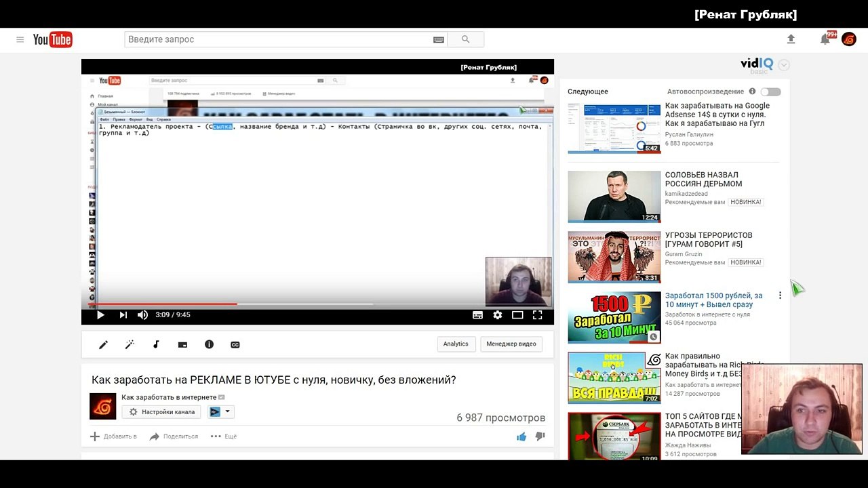
Task: Click the 3:09 / 9:45 time display
Action: click(x=173, y=314)
